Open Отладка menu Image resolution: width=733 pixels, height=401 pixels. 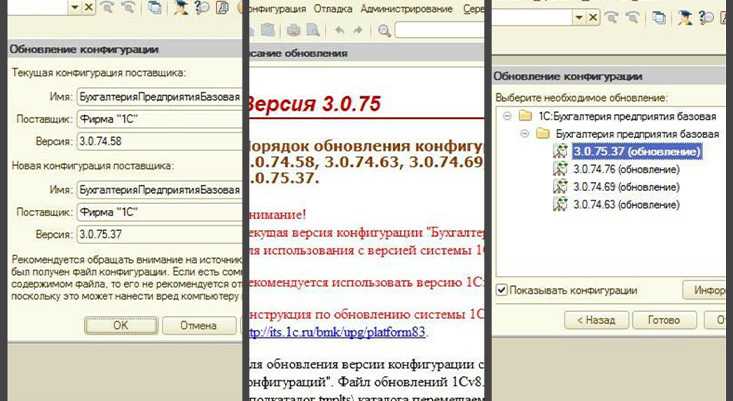point(333,9)
